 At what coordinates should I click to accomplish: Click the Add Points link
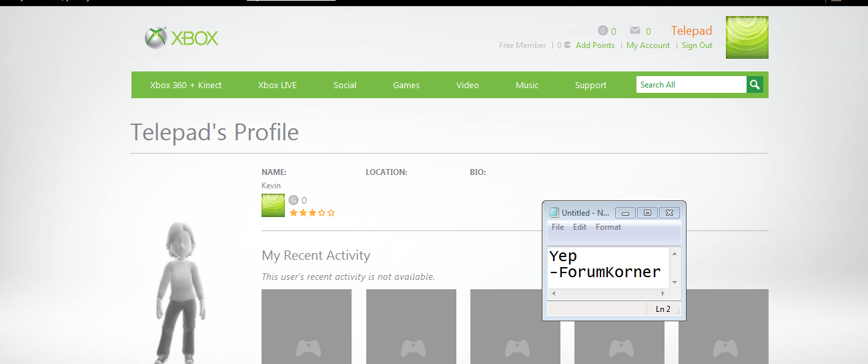point(595,45)
